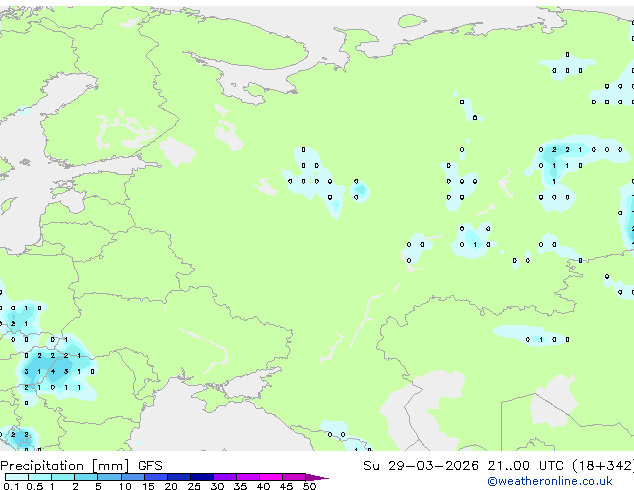This screenshot has width=634, height=490.
Task: Click the 'Precipitation [mm] GFS' map title
Action: coord(81,466)
